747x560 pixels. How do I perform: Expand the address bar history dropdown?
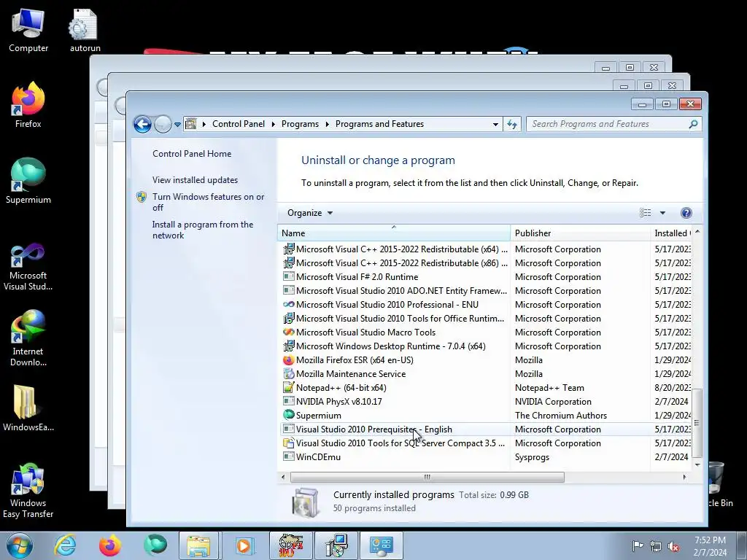click(x=495, y=124)
